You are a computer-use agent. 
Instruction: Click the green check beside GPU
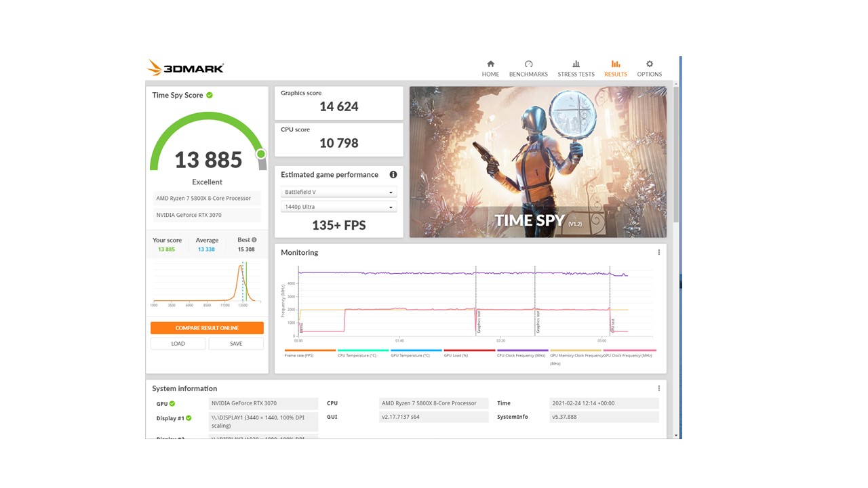coord(172,403)
